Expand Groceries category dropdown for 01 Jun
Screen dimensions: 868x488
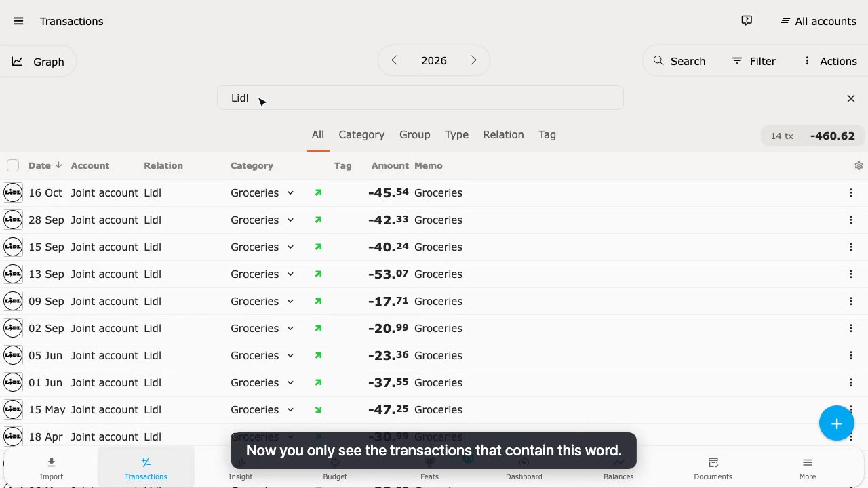coord(290,382)
